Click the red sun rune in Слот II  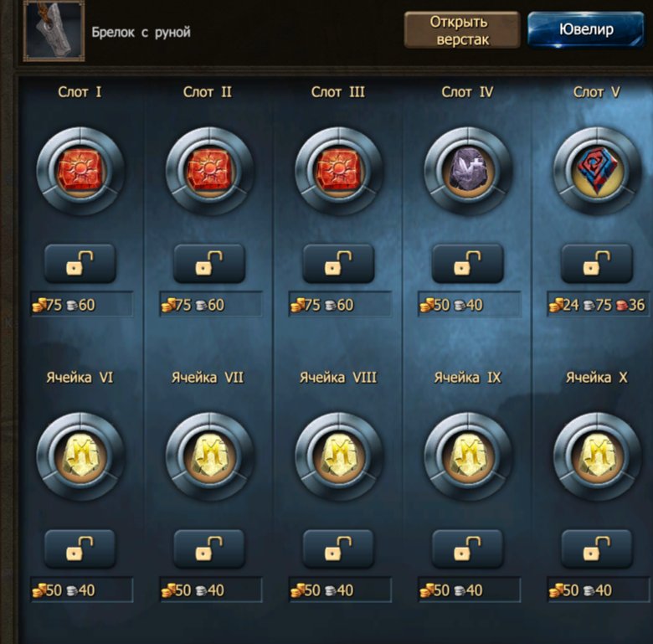pyautogui.click(x=209, y=171)
